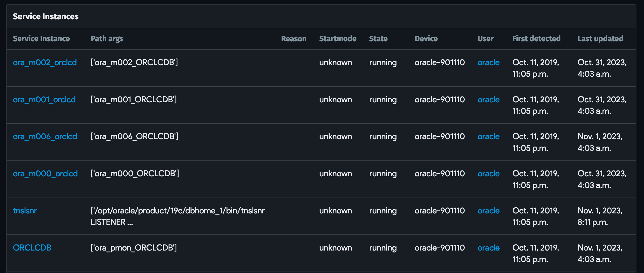Click the Startmode column header
644x273 pixels.
point(337,39)
